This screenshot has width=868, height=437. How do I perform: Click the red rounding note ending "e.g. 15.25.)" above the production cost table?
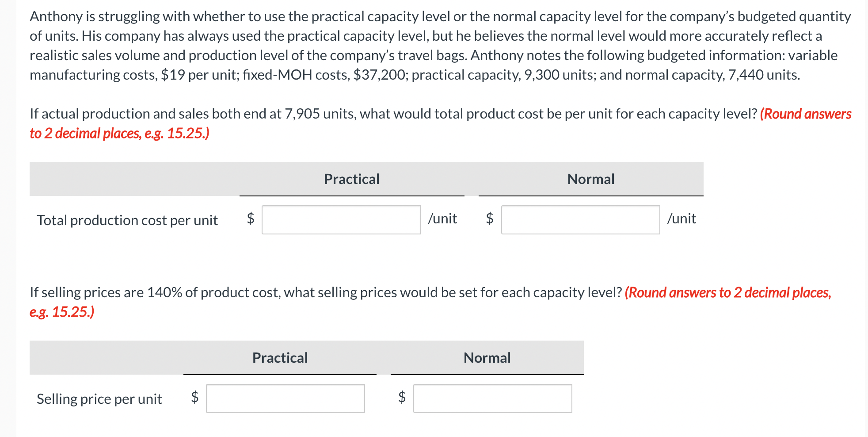coord(119,133)
